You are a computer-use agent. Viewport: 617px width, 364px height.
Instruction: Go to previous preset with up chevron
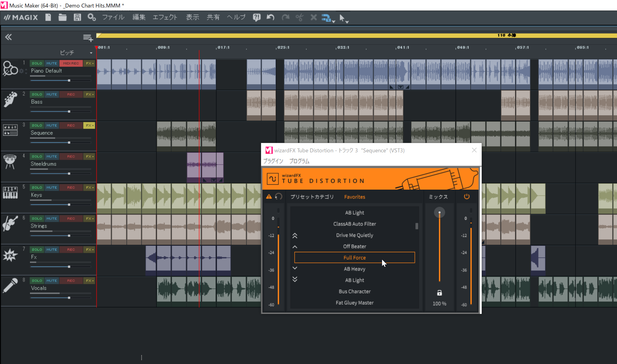[x=295, y=247]
